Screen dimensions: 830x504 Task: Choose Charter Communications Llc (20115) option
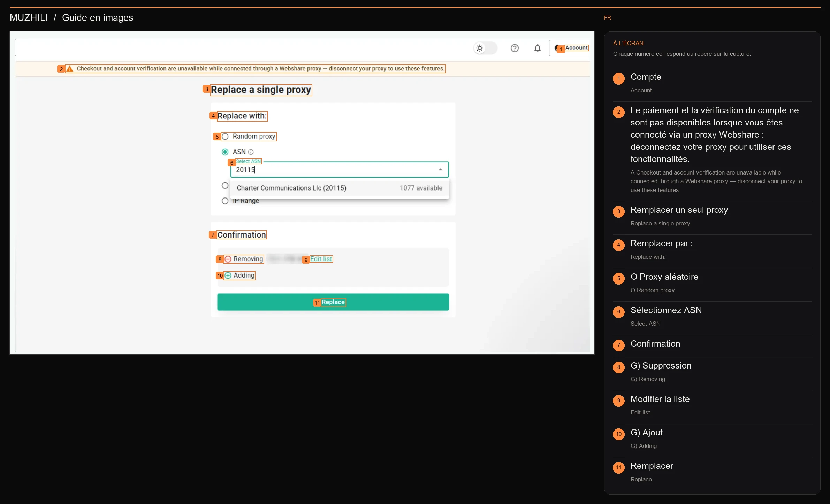(x=340, y=188)
